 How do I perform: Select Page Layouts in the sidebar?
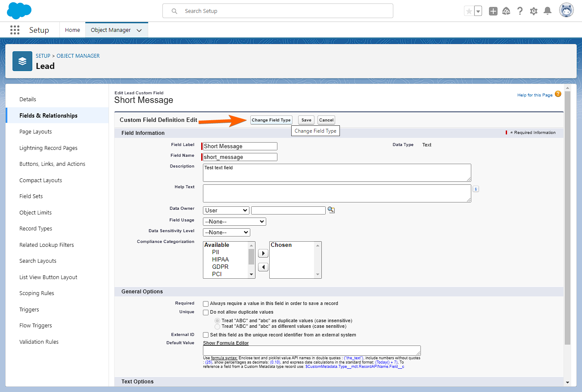[x=35, y=132]
